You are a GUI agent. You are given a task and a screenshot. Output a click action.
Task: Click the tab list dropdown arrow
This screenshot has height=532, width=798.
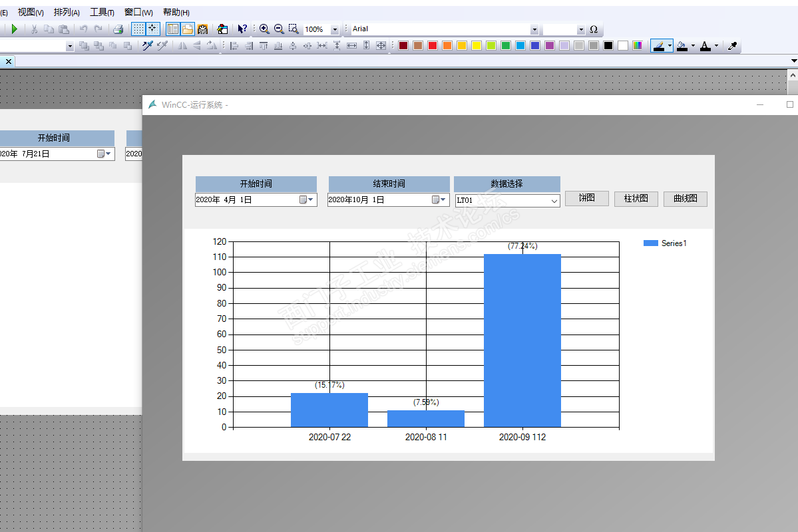794,61
